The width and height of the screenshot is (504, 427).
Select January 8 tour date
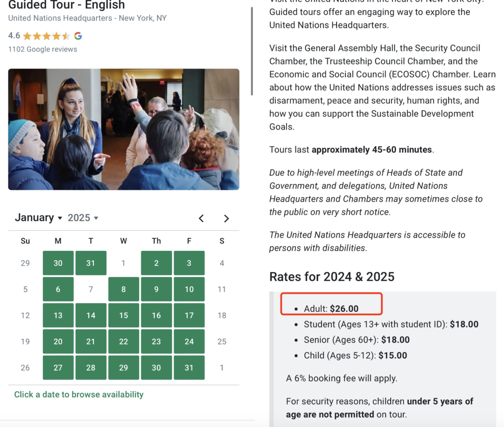click(x=124, y=289)
